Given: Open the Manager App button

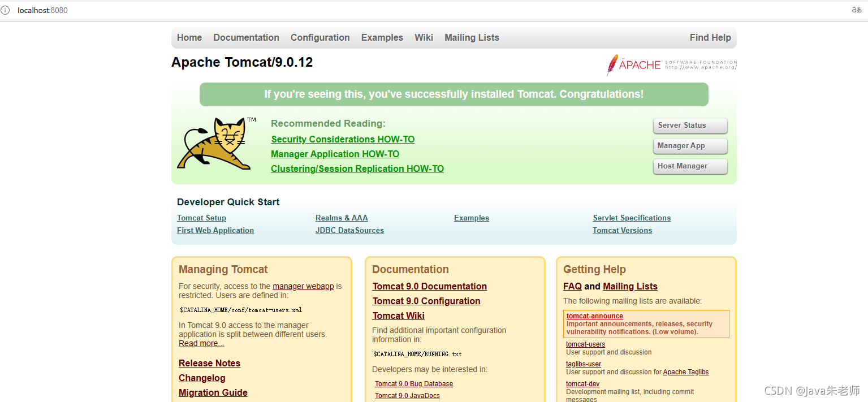Looking at the screenshot, I should tap(690, 146).
